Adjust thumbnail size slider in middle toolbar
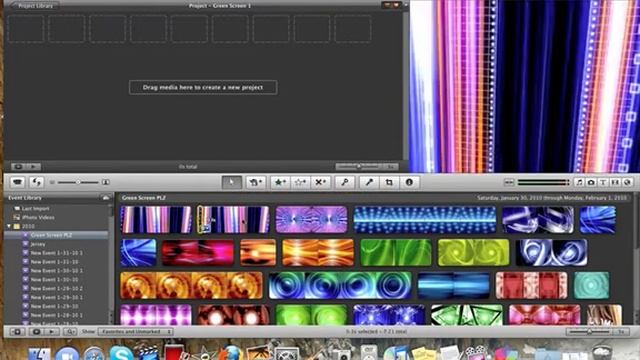Image resolution: width=640 pixels, height=360 pixels. 78,182
